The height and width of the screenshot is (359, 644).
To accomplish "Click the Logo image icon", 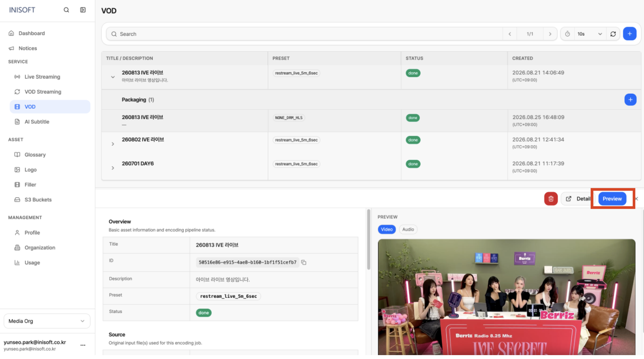I will [x=17, y=170].
